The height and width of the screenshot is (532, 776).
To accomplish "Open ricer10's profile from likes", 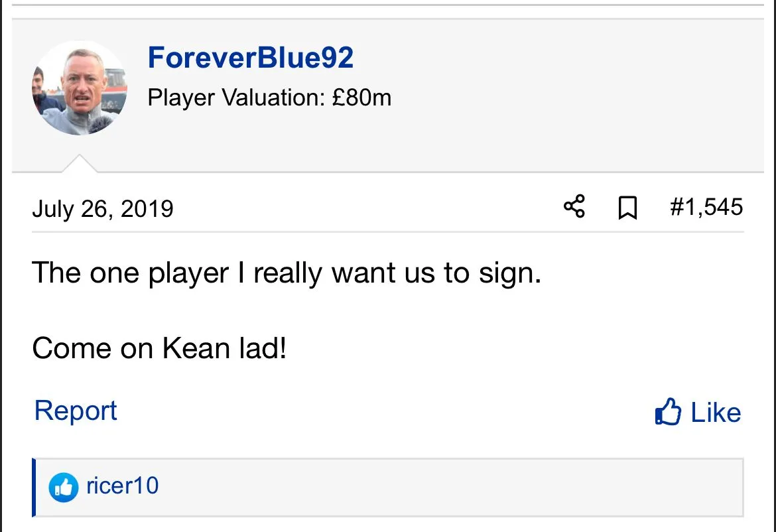I will (x=123, y=486).
